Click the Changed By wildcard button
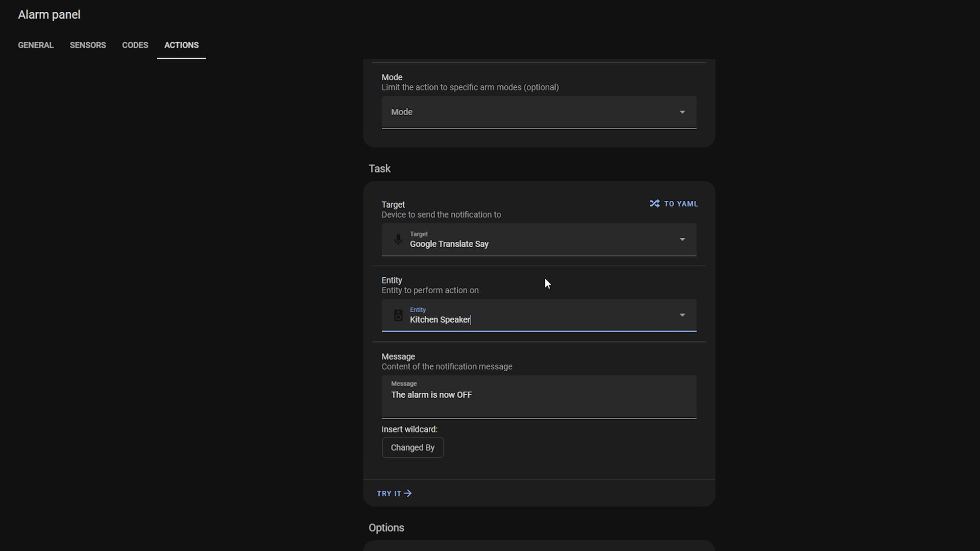Viewport: 980px width, 551px height. tap(413, 447)
